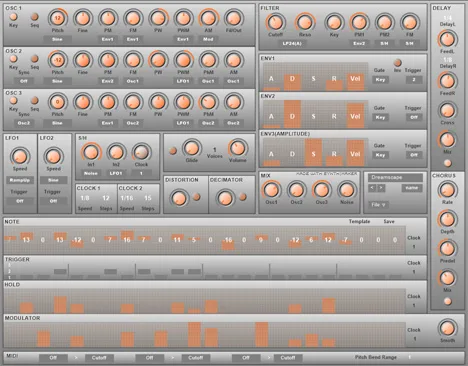This screenshot has height=366, width=468.
Task: Toggle the Distortion on/off LED
Action: (x=197, y=197)
